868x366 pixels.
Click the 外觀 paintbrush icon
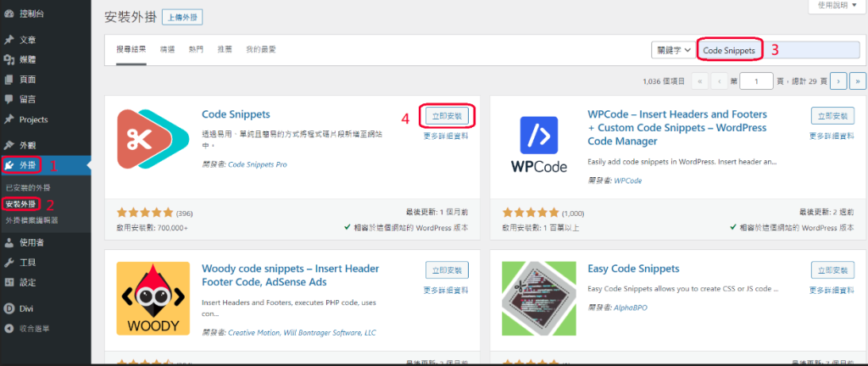[x=8, y=146]
